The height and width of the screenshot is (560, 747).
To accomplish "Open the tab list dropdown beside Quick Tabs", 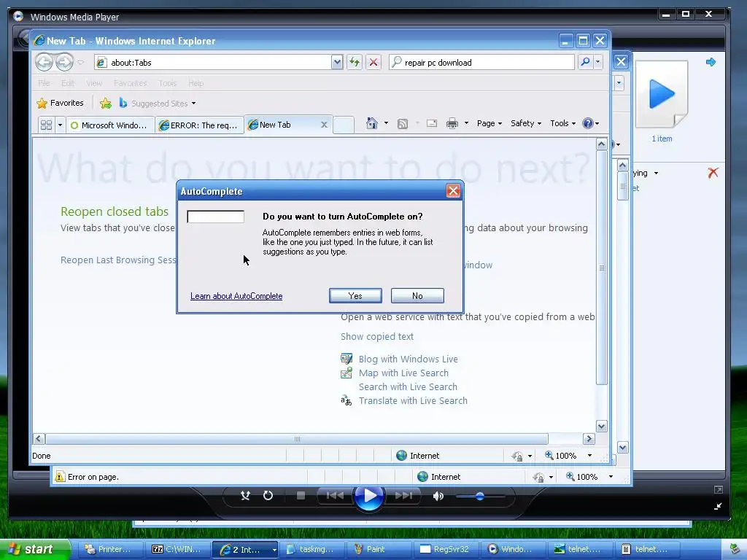I will 60,125.
